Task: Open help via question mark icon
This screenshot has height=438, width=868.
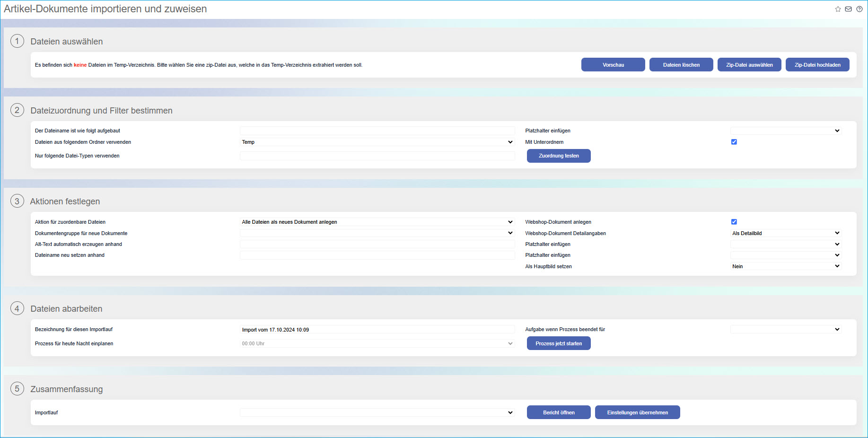Action: (859, 9)
